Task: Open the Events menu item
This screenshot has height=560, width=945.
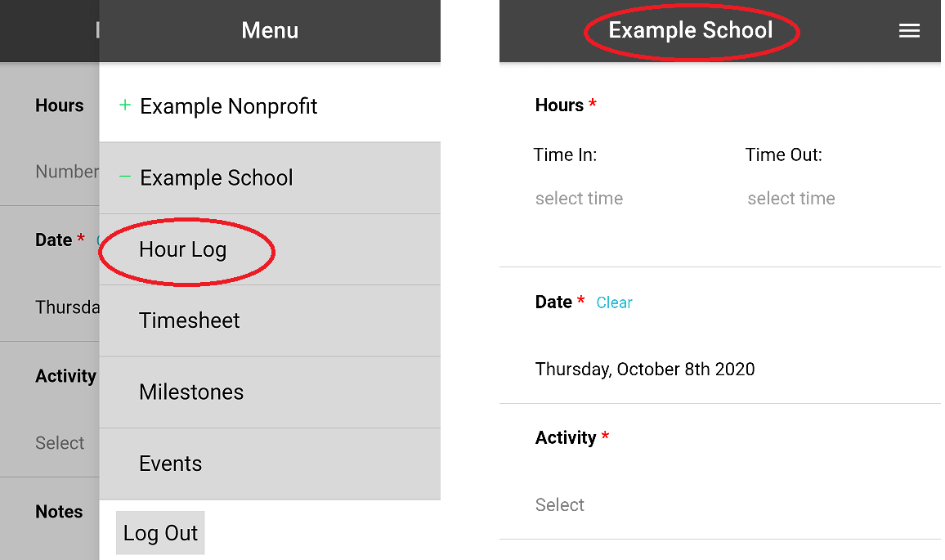Action: 170,464
